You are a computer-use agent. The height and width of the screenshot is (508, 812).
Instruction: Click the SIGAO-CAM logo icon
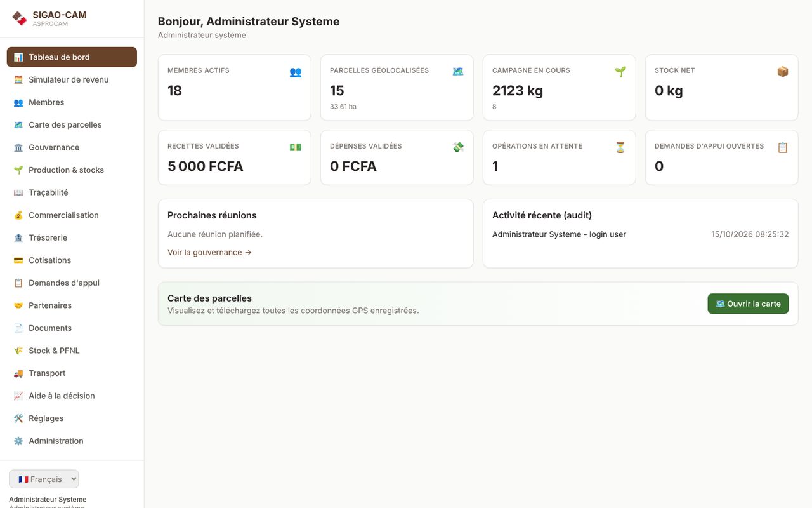click(20, 18)
